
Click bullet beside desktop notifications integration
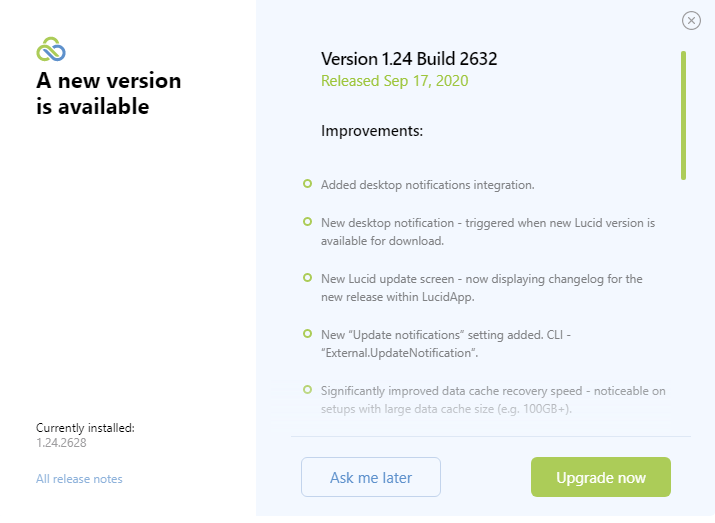coord(307,184)
